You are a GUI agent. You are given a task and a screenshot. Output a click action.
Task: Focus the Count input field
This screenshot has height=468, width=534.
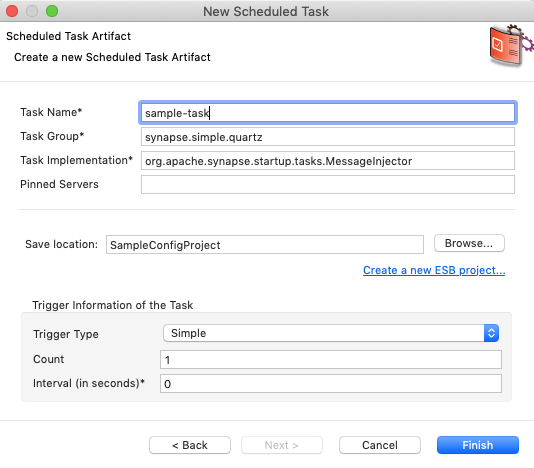331,360
